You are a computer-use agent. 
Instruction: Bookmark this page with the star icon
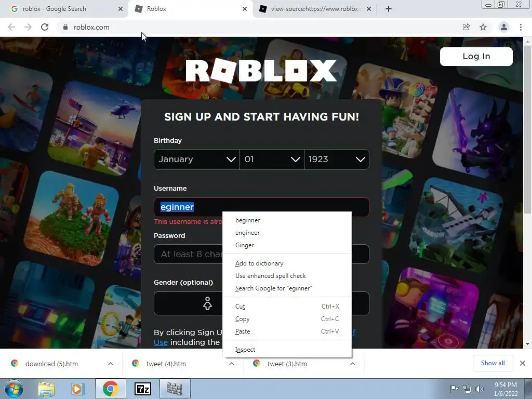click(483, 27)
